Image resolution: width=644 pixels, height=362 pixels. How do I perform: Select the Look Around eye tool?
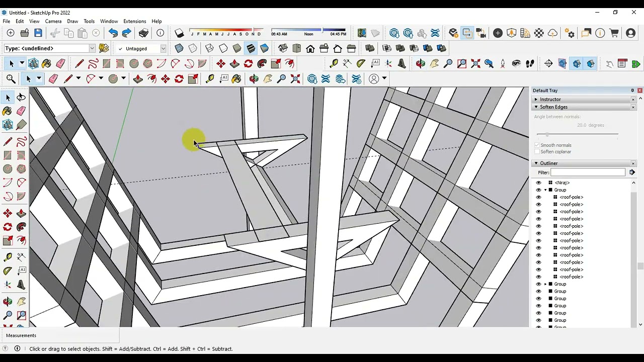[516, 64]
